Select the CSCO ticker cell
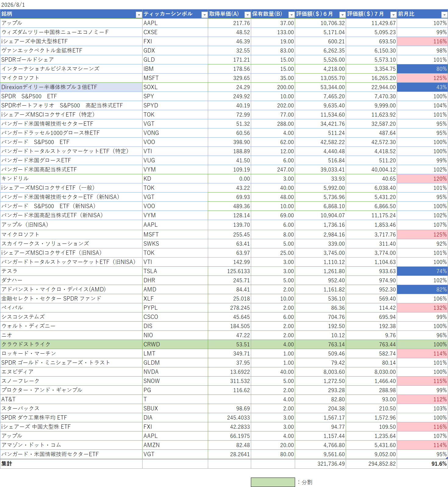 coord(175,317)
